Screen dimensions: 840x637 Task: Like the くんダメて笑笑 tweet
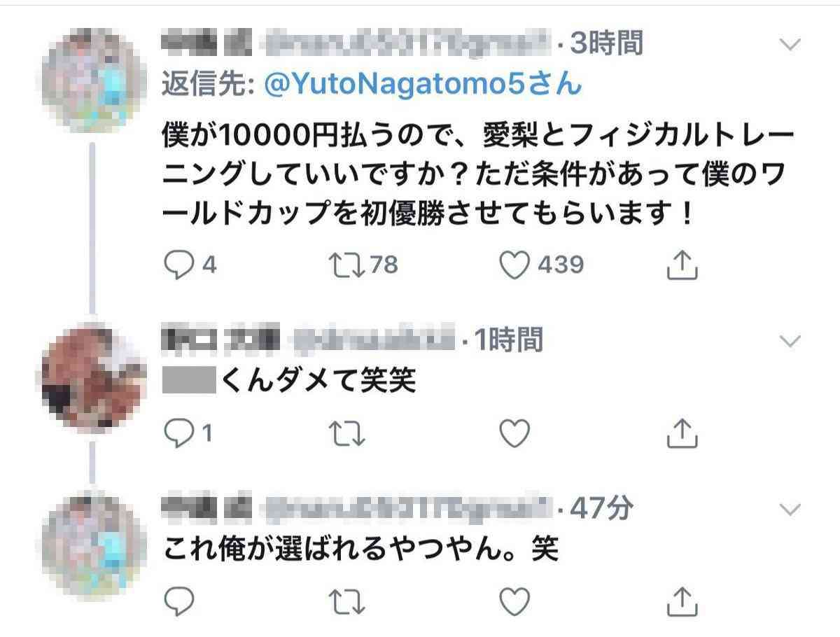[514, 435]
